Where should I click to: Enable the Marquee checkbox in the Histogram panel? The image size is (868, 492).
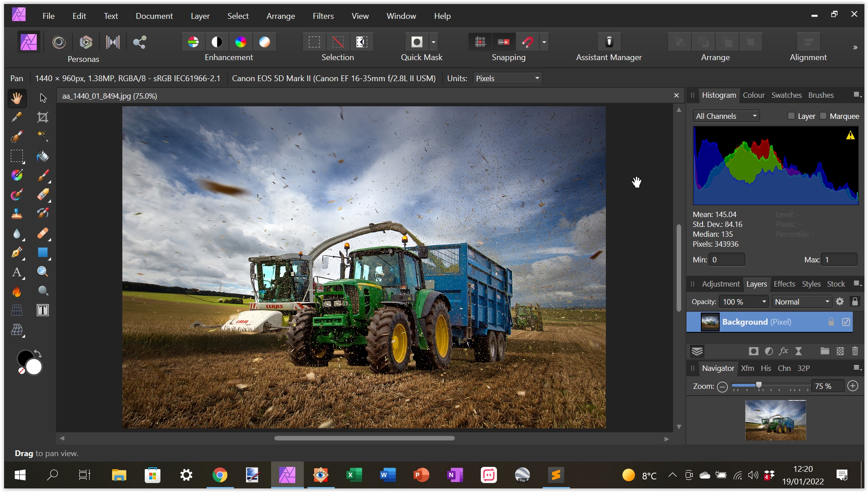point(823,116)
